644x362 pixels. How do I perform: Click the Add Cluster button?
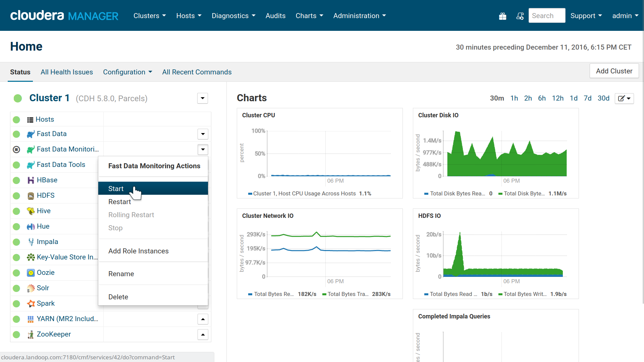614,71
